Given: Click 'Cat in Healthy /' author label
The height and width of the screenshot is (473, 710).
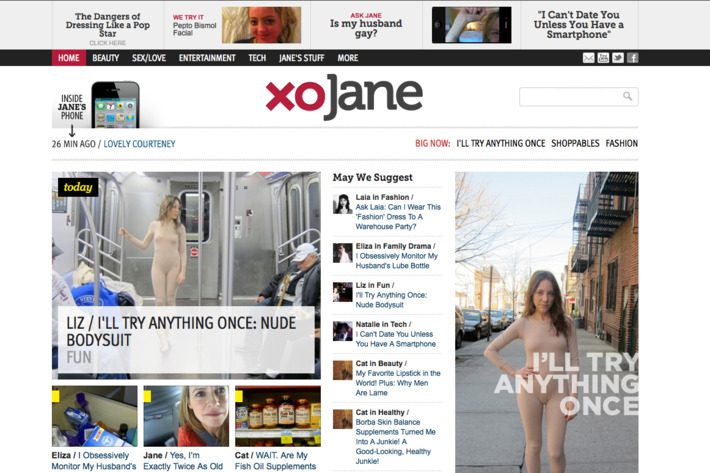Looking at the screenshot, I should tap(382, 412).
